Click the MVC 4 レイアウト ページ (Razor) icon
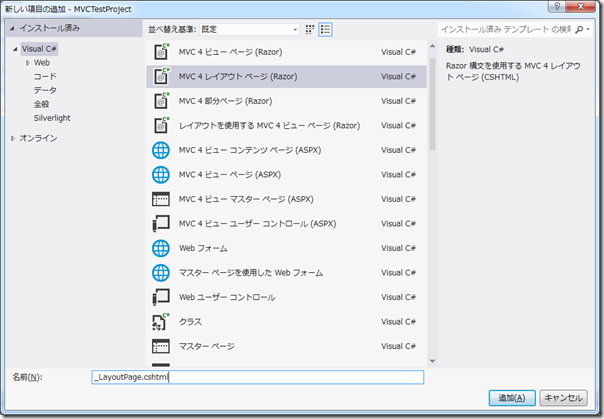The height and width of the screenshot is (419, 604). click(161, 76)
